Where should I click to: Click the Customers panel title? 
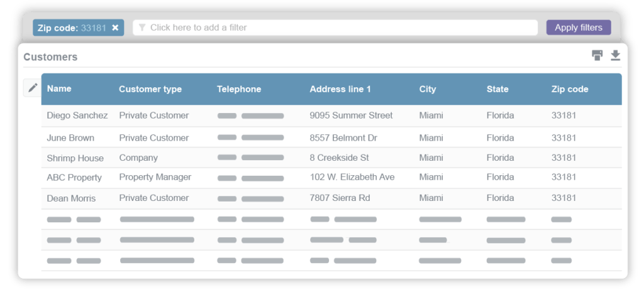click(x=50, y=57)
